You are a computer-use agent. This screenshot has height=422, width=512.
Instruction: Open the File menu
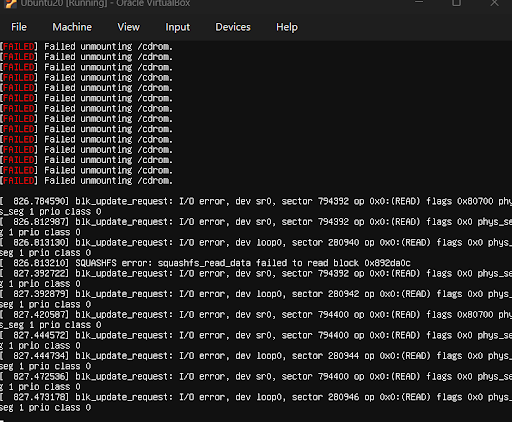19,27
